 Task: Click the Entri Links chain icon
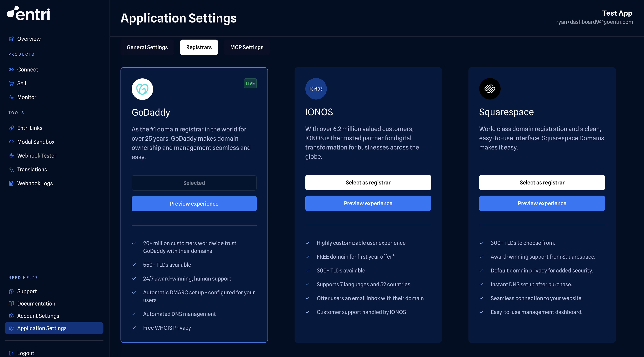point(11,128)
